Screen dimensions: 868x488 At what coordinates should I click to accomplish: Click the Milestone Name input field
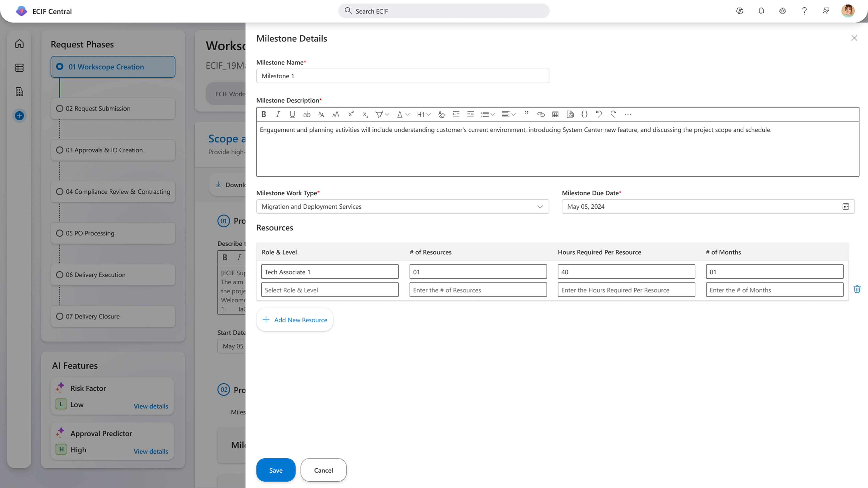pyautogui.click(x=402, y=76)
